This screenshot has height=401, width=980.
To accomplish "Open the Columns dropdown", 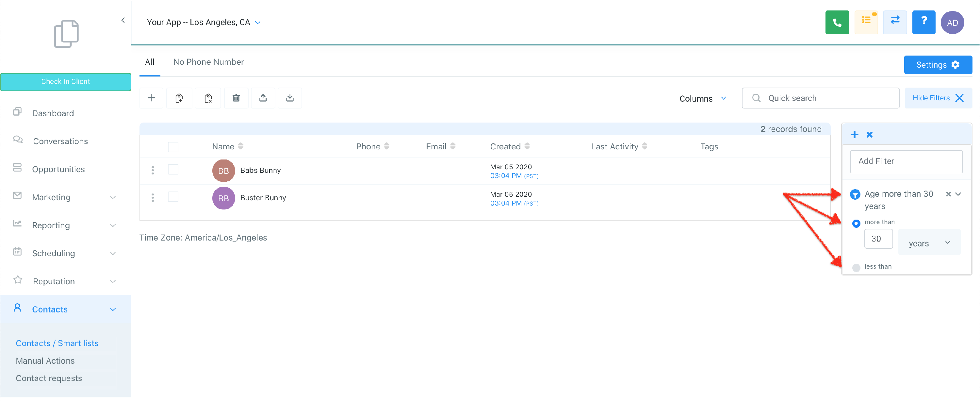I will pyautogui.click(x=702, y=99).
